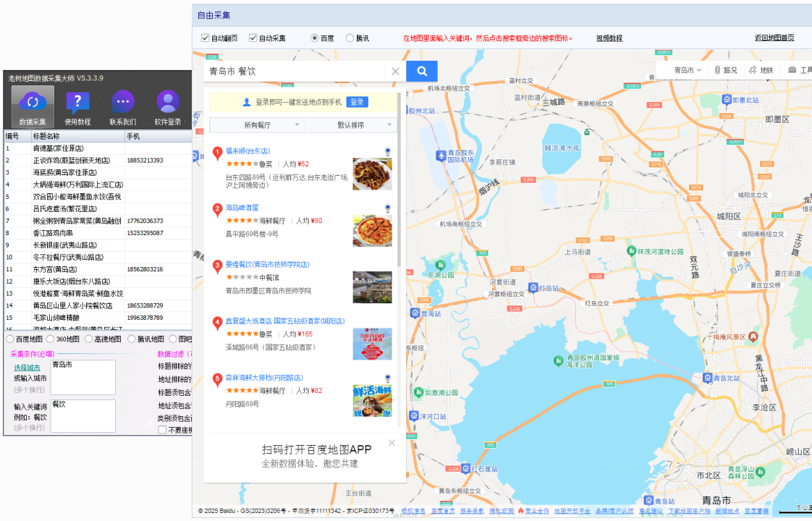
Task: Click the results list vertical scrollbar
Action: coord(399,179)
